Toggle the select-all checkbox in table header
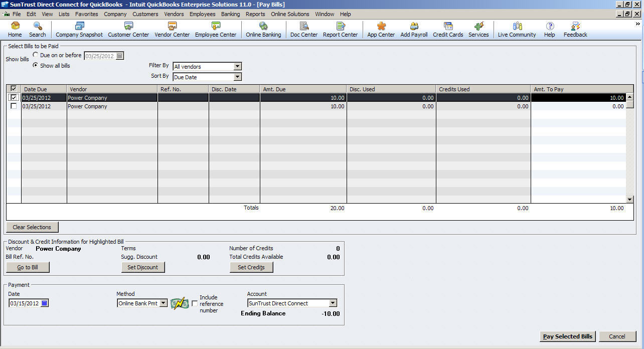The image size is (644, 349). point(14,89)
